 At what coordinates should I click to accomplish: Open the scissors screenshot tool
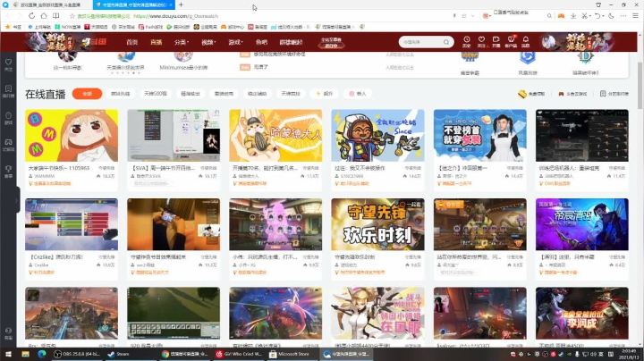(584, 15)
